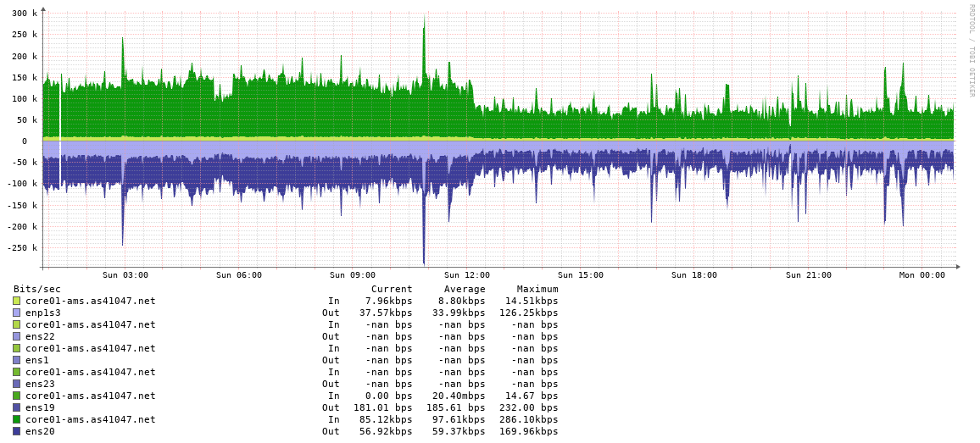This screenshot has width=980, height=443.
Task: Click the fifth legend swatch from the top
Action: click(16, 348)
